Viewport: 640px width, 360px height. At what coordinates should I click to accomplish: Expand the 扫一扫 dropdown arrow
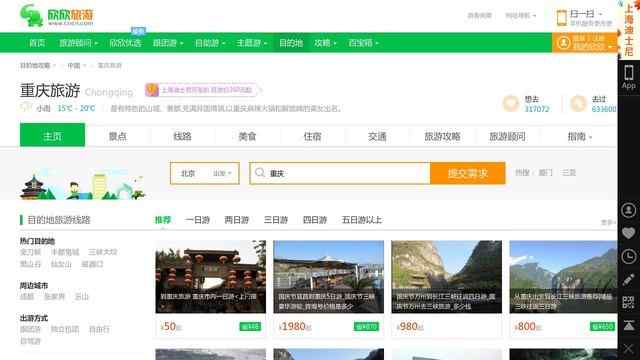(x=600, y=14)
